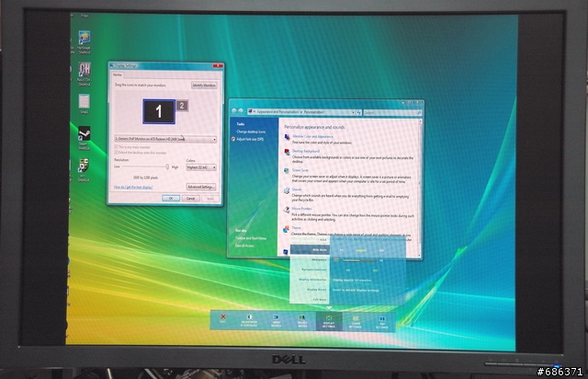Select monitor 2 in Display Settings
This screenshot has height=379, width=588.
click(182, 106)
